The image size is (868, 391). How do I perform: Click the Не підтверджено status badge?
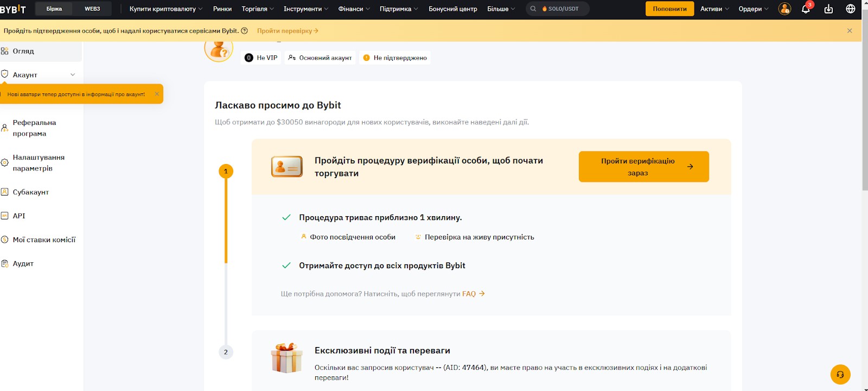click(x=395, y=58)
